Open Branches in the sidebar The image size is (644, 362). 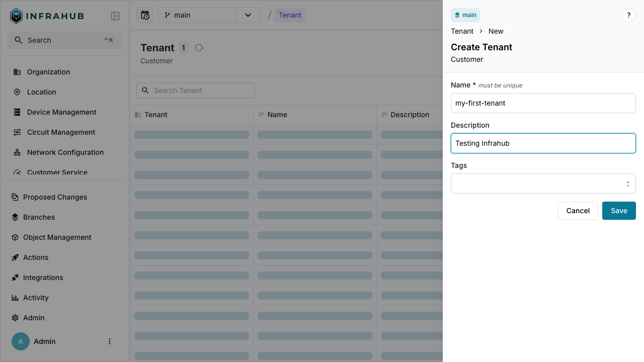pos(39,217)
